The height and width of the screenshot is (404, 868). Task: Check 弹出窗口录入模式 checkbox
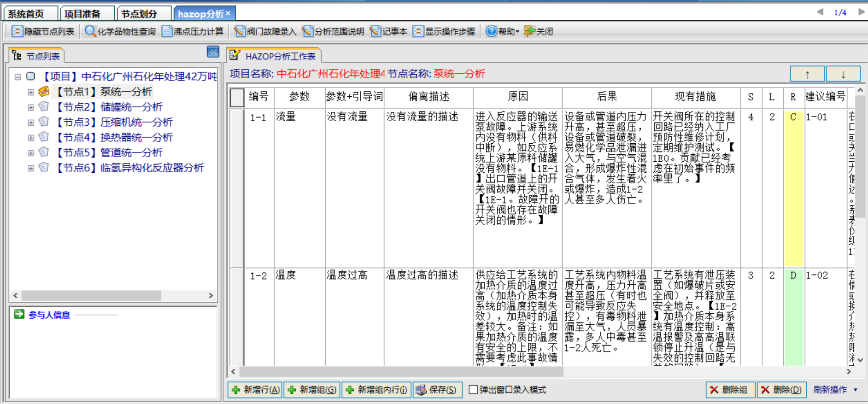(473, 390)
